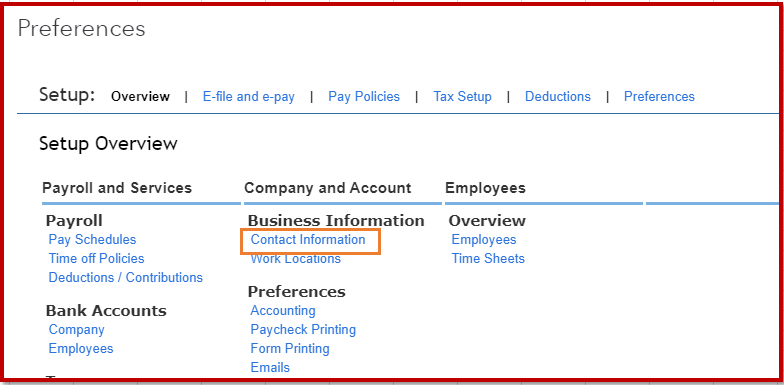
Task: Click the Company and Account column header
Action: pyautogui.click(x=328, y=188)
